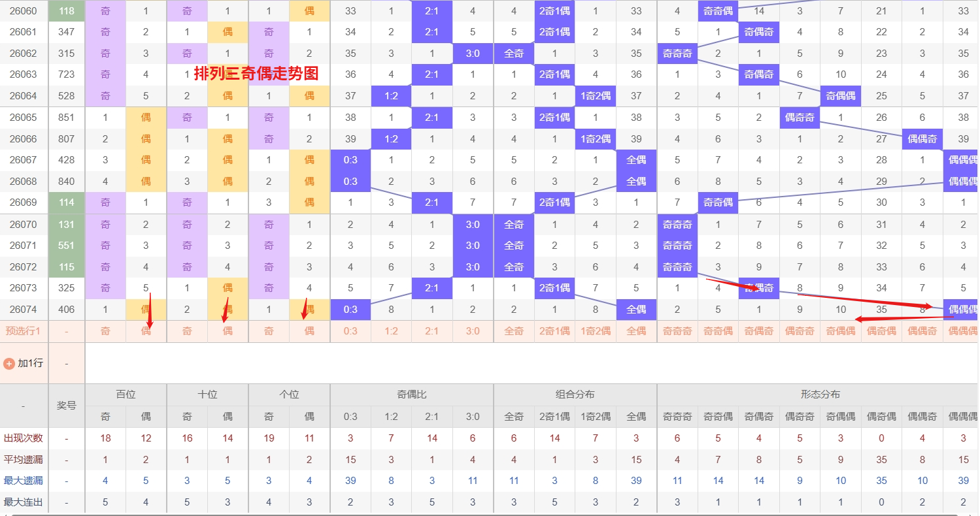Select 1奇2偶 in the 预选行1 row
Screen dimensions: 980x516
click(x=596, y=331)
